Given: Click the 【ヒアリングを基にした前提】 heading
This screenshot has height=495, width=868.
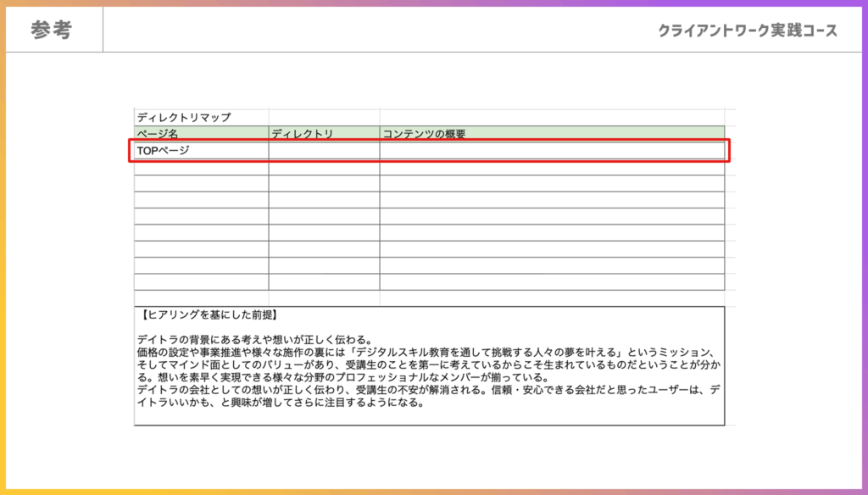Looking at the screenshot, I should [209, 315].
